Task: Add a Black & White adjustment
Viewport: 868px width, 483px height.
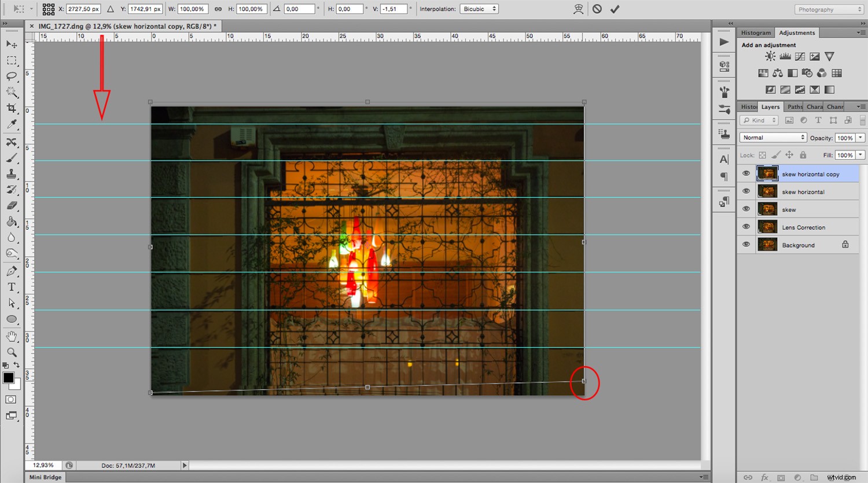Action: pyautogui.click(x=792, y=73)
